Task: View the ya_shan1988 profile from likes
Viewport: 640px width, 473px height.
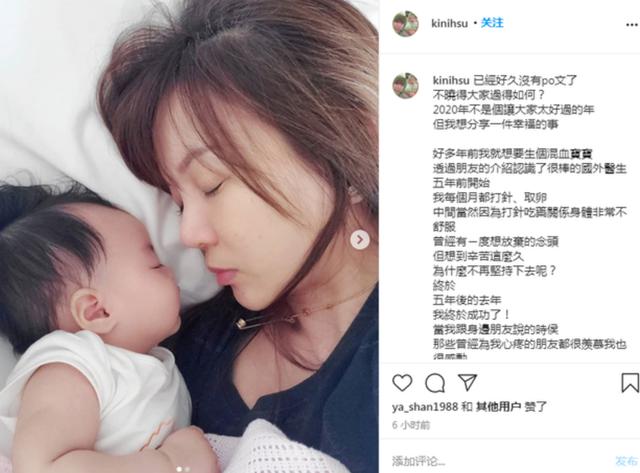Action: click(425, 407)
